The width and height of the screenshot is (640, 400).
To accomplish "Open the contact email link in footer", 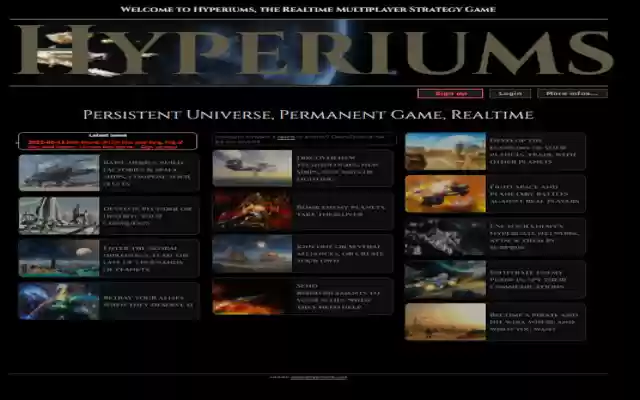I will tap(319, 378).
